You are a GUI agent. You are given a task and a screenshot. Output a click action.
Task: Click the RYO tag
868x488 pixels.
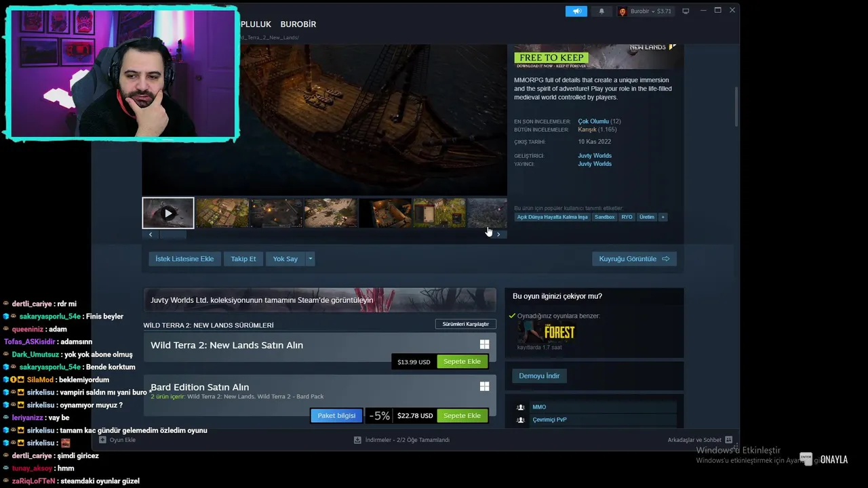coord(627,217)
